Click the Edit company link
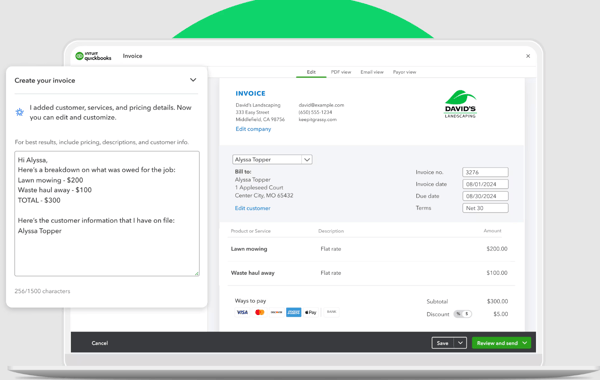Screen dimensions: 600x380 click(x=253, y=129)
